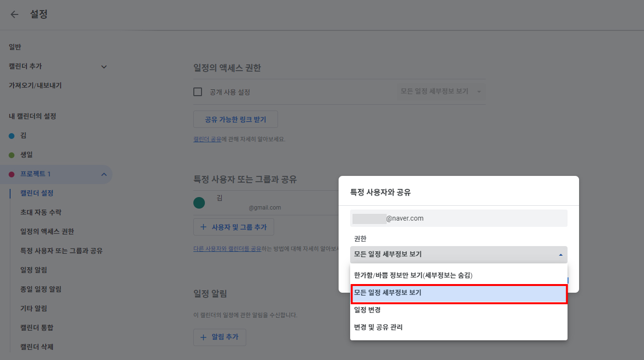Click the green color dot for 생일 calendar
The height and width of the screenshot is (360, 644).
point(12,155)
